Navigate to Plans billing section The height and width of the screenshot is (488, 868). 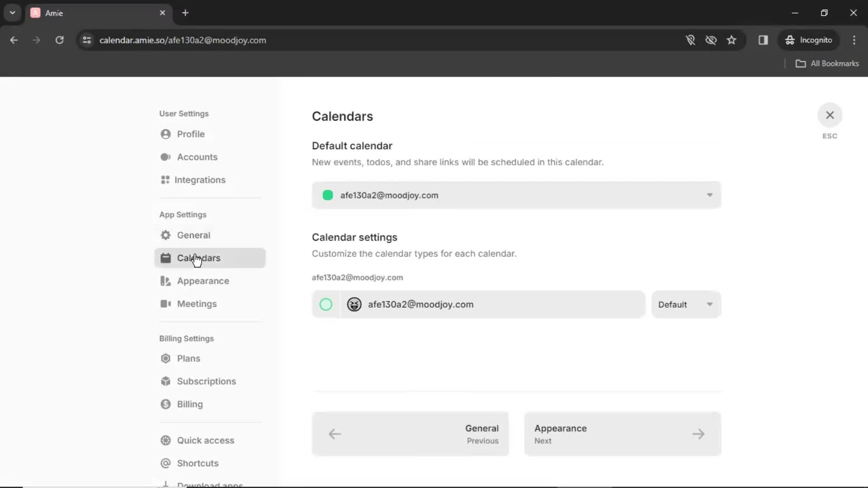[x=188, y=358]
